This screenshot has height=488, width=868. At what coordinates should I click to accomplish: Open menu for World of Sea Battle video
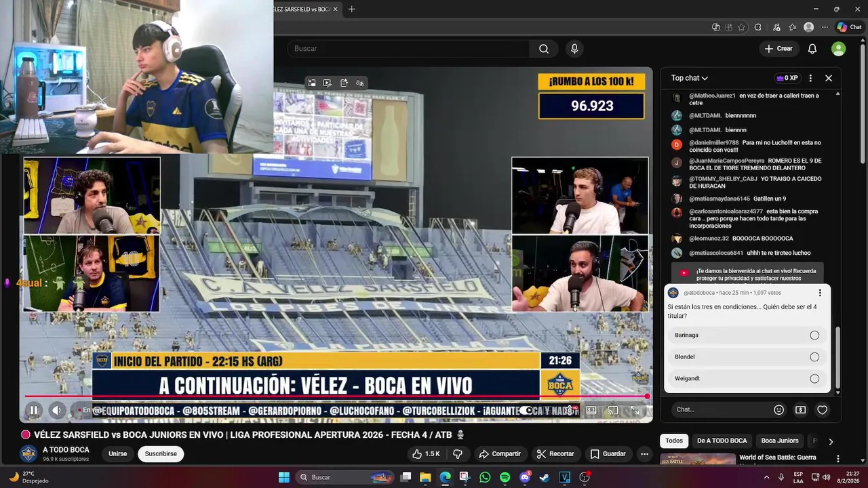(838, 459)
